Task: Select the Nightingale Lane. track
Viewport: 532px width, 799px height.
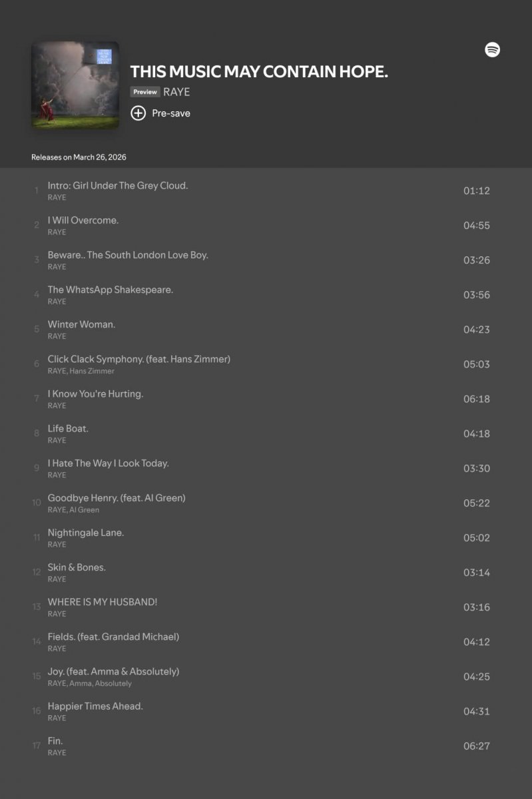Action: point(86,533)
